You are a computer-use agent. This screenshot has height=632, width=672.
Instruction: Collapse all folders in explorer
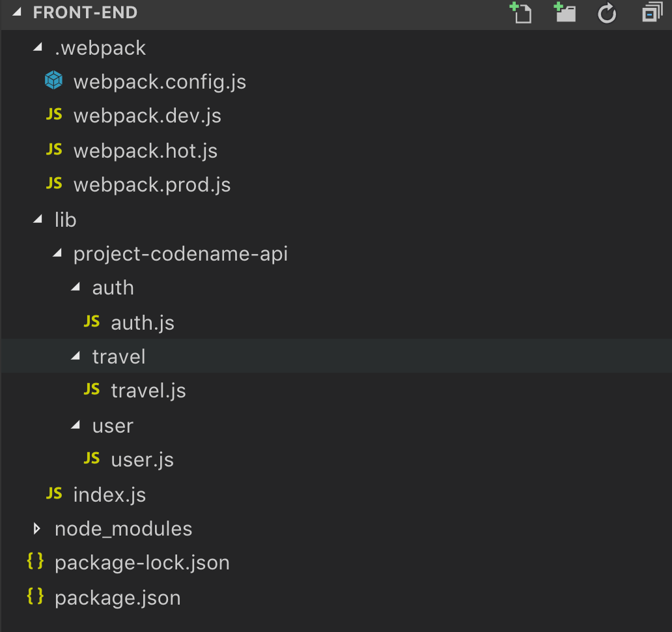click(651, 13)
